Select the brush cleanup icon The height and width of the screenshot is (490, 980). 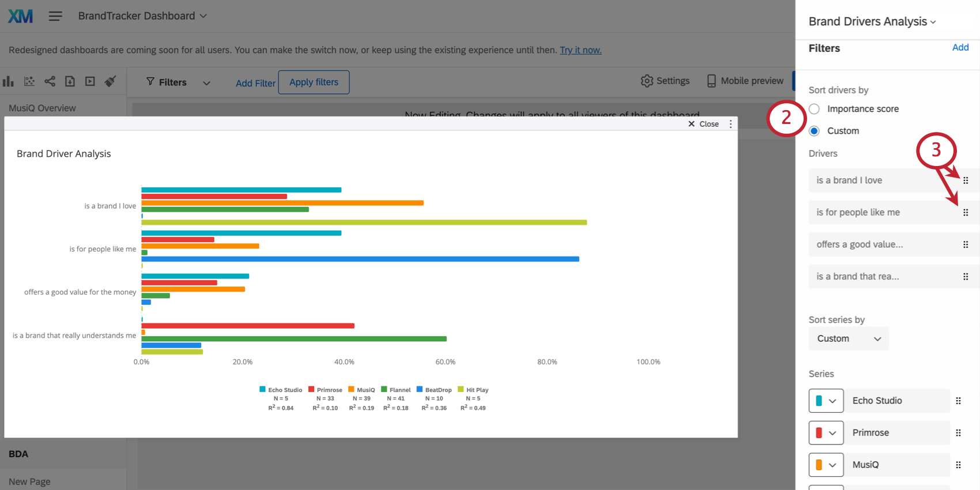click(x=110, y=81)
